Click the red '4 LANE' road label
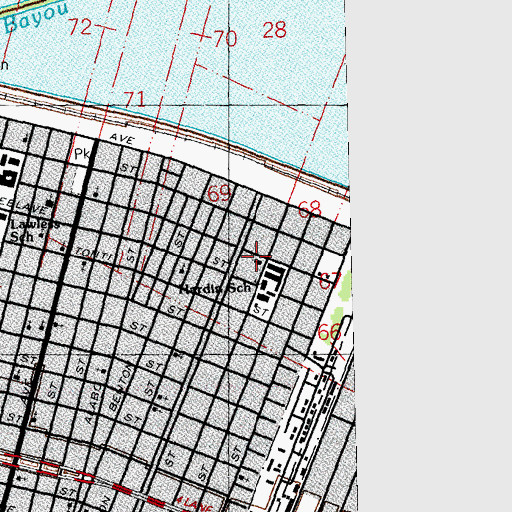The image size is (512, 512). pyautogui.click(x=194, y=504)
